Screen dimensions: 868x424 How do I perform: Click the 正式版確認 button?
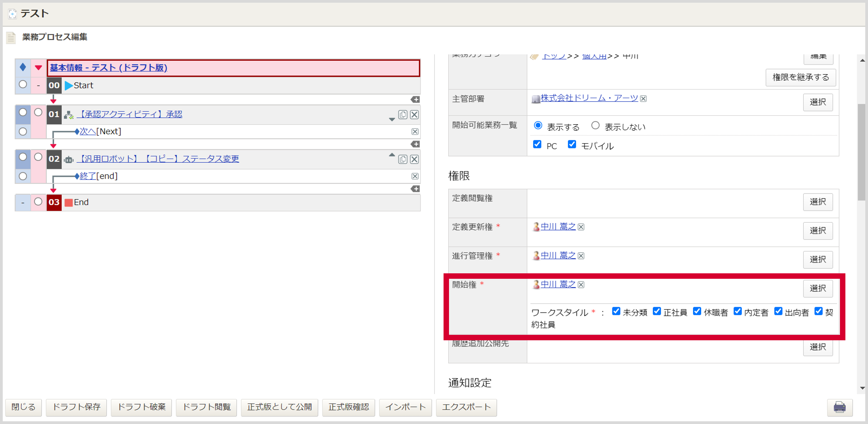348,407
